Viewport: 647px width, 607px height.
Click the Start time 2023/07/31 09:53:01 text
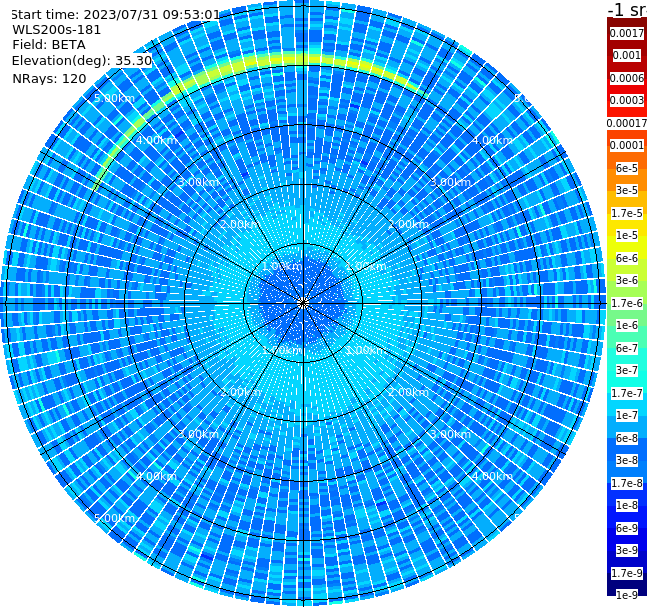[x=116, y=14]
